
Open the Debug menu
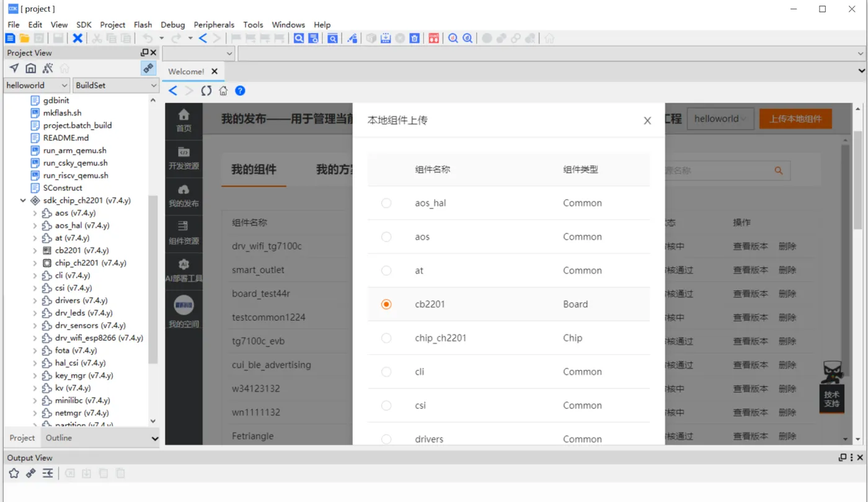pyautogui.click(x=172, y=25)
